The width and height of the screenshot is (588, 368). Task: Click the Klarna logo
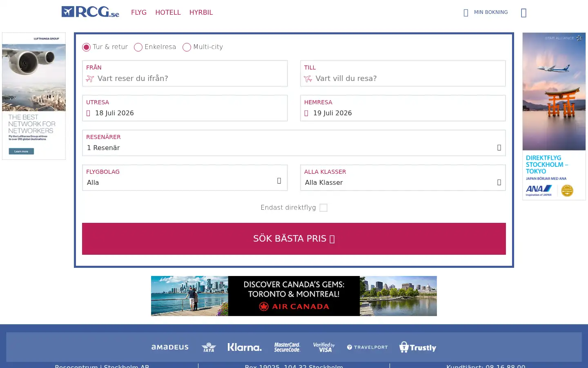[245, 347]
